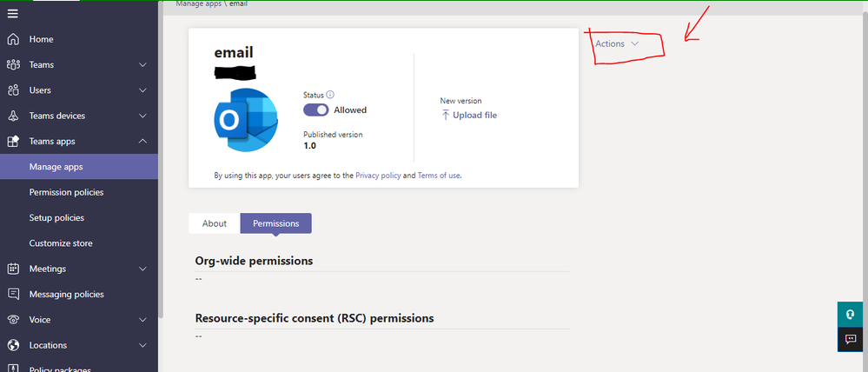Click the Teams devices bell icon
This screenshot has height=372, width=868.
click(13, 116)
